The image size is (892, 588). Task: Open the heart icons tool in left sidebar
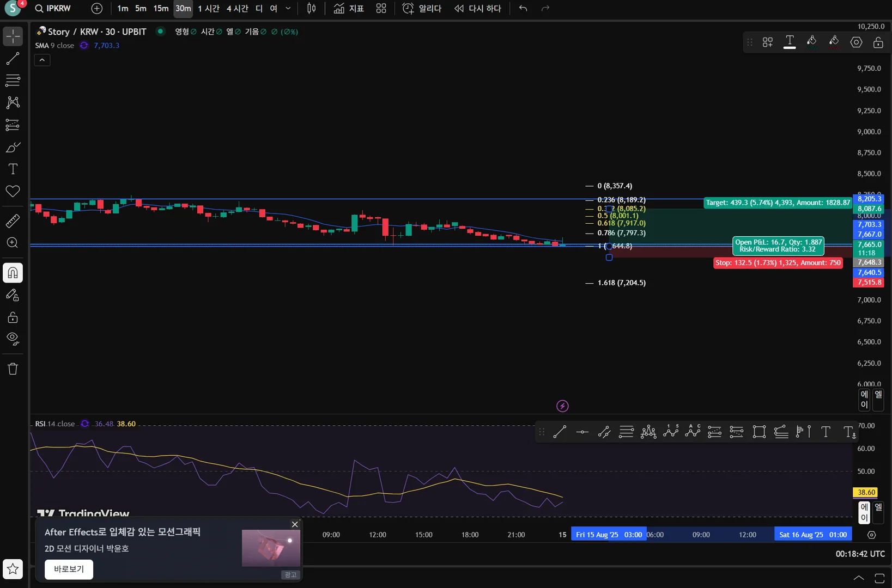point(13,191)
